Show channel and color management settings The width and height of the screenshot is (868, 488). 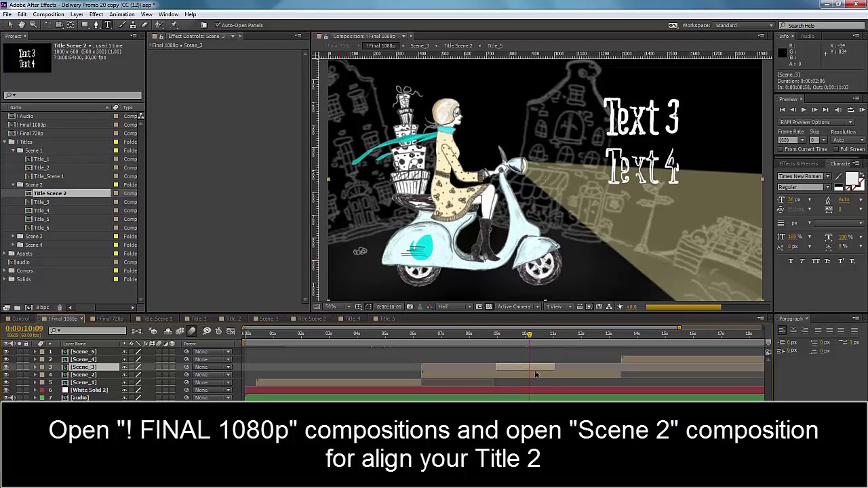429,306
